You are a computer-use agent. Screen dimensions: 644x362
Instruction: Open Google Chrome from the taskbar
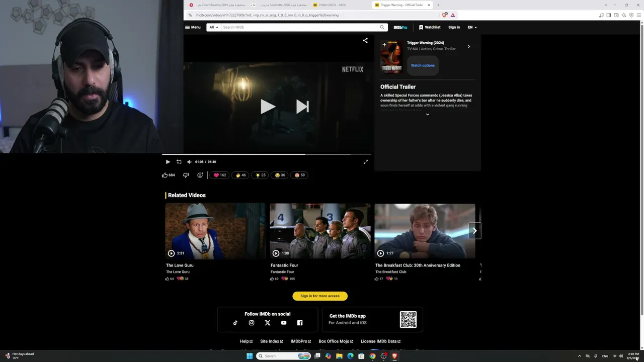point(372,356)
